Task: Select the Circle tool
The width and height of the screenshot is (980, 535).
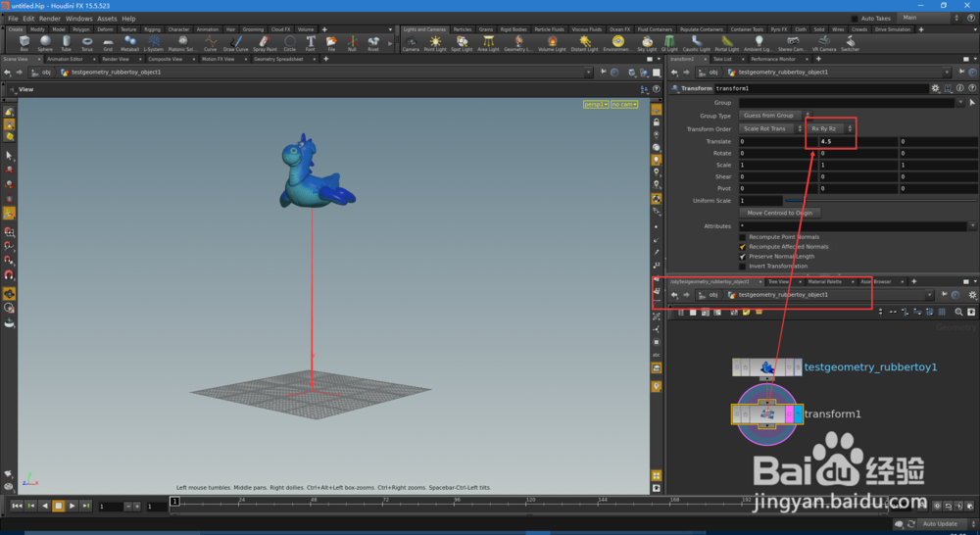Action: pyautogui.click(x=289, y=44)
